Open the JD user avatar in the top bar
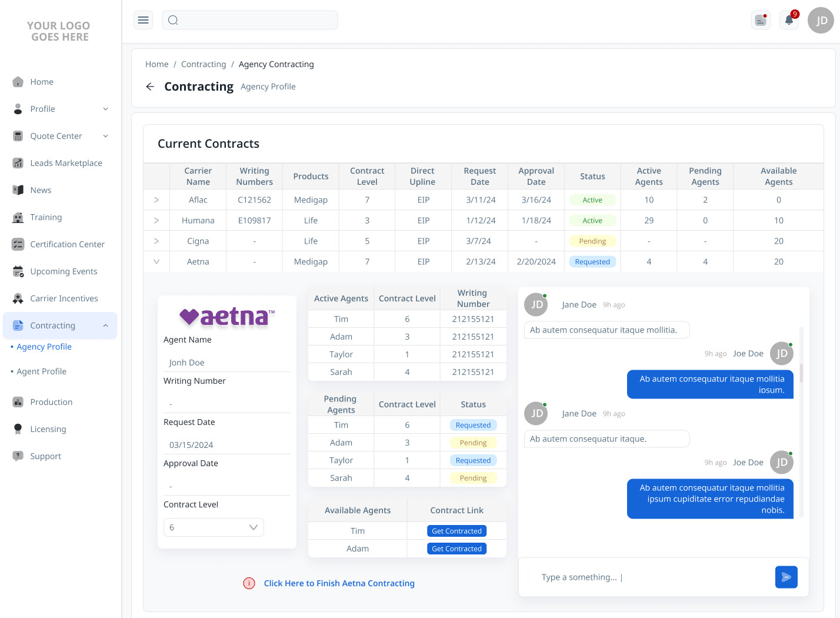The height and width of the screenshot is (618, 840). click(x=821, y=20)
